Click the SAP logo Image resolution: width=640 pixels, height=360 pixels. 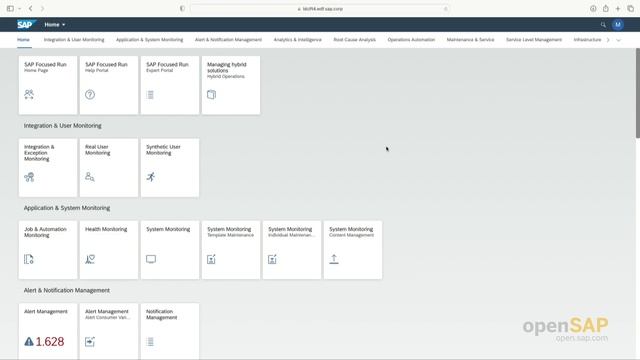[x=26, y=24]
